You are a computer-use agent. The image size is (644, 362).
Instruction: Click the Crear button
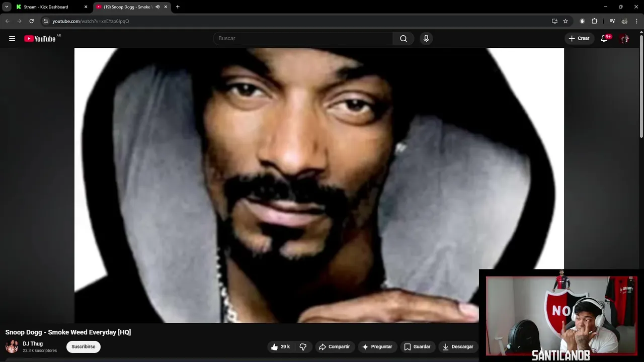579,38
